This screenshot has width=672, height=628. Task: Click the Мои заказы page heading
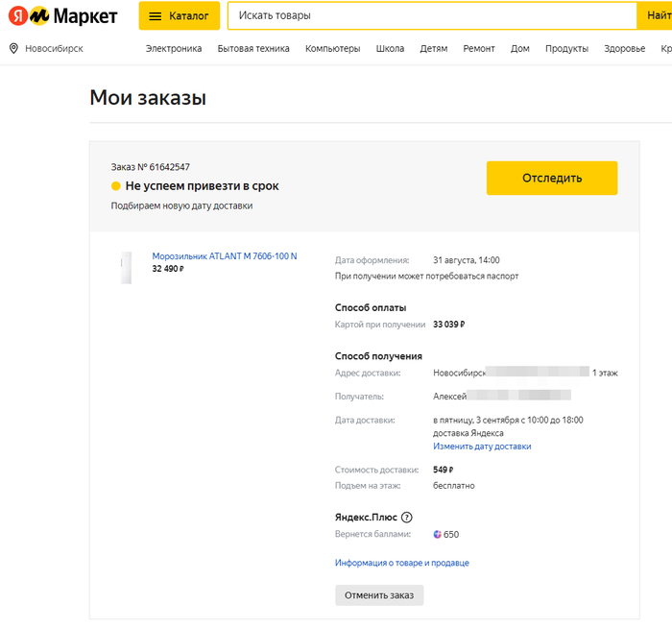(x=148, y=97)
